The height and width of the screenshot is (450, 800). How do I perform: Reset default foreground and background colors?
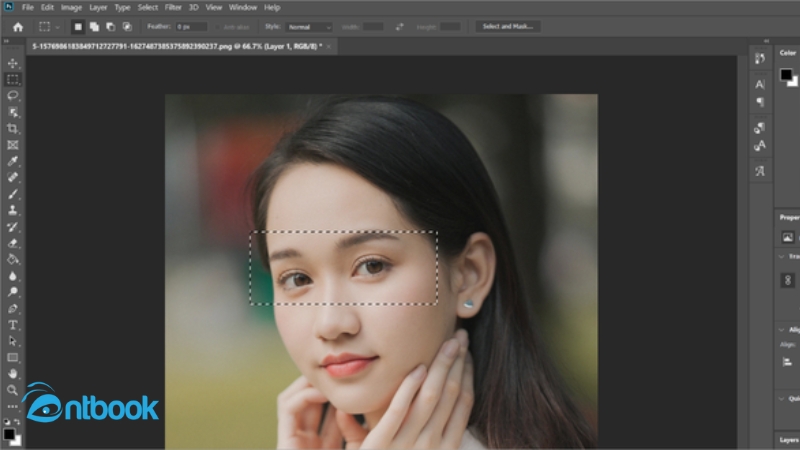point(7,422)
